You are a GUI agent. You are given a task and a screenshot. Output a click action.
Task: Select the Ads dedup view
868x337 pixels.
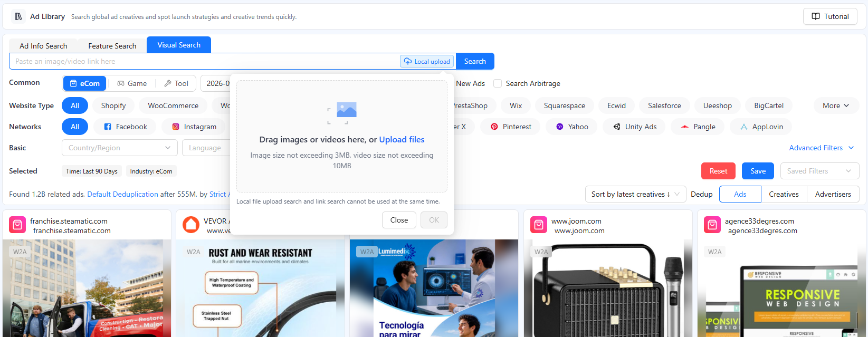tap(740, 194)
